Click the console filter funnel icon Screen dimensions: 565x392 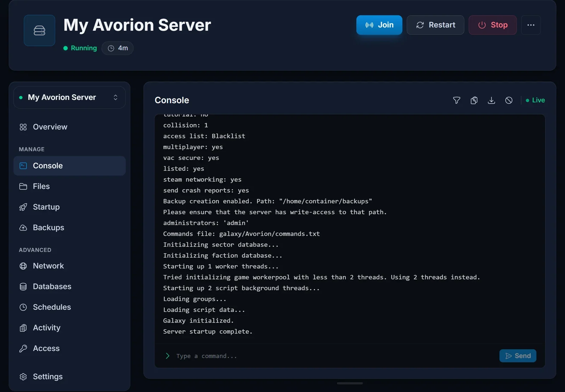point(457,100)
